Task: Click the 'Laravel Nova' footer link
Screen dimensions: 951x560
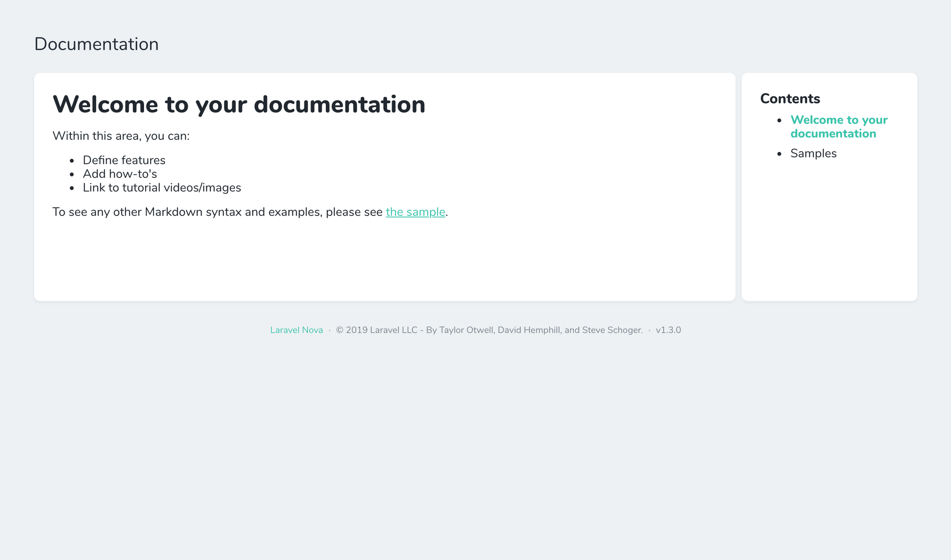Action: [x=296, y=330]
